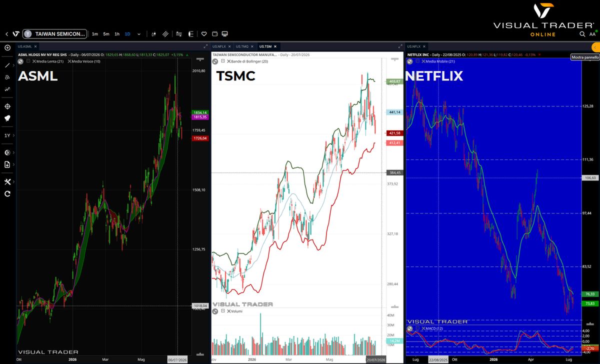Screen dimensions: 600x364
Task: Click orange Mostra pannello arrow button
Action: pyautogui.click(x=595, y=47)
